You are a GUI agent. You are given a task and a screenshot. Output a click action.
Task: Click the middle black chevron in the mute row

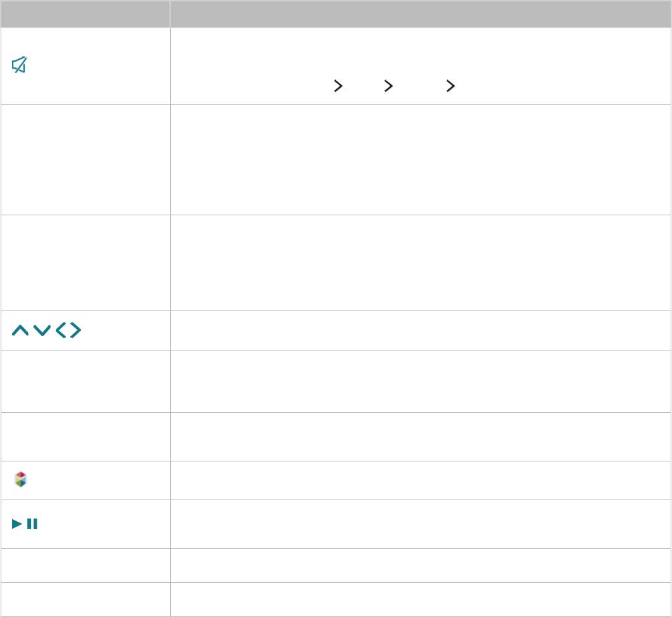point(388,85)
